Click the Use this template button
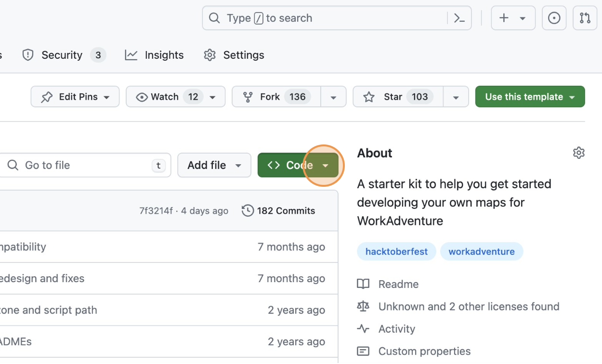The width and height of the screenshot is (602, 364). click(x=530, y=97)
